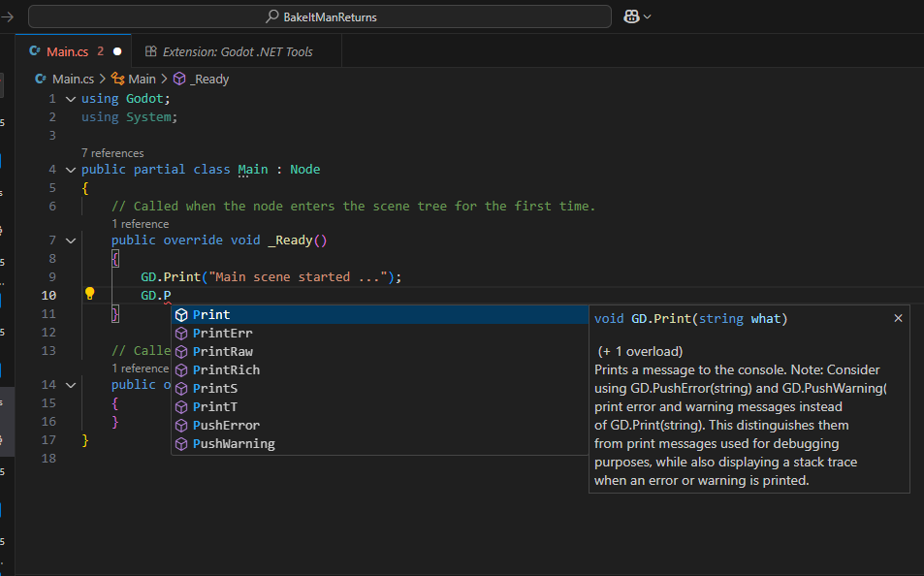
Task: Click the lightbulb quick fix icon
Action: [x=89, y=294]
